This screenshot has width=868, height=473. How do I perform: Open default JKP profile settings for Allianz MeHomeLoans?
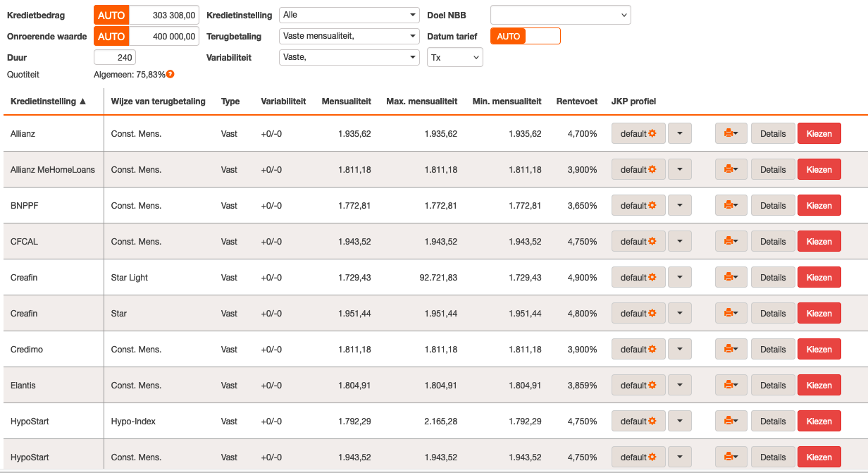click(x=638, y=170)
